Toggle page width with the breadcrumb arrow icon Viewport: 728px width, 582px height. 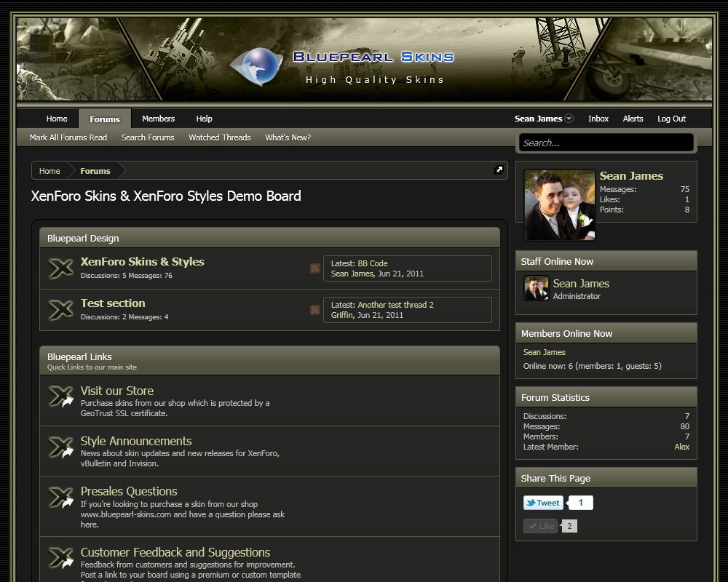click(499, 170)
